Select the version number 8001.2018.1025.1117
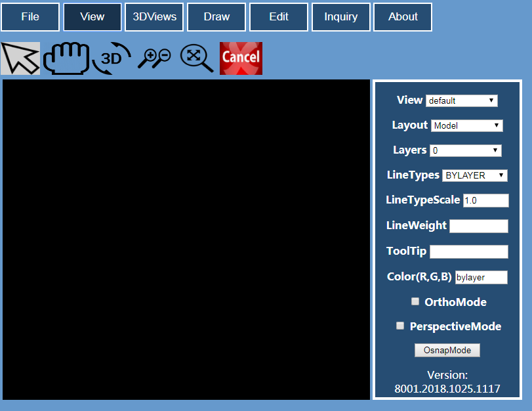Image resolution: width=532 pixels, height=411 pixels. [447, 389]
